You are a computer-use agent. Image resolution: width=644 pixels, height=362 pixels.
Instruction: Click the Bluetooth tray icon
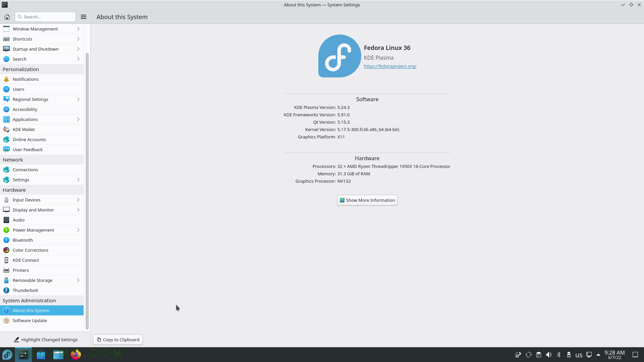click(559, 355)
